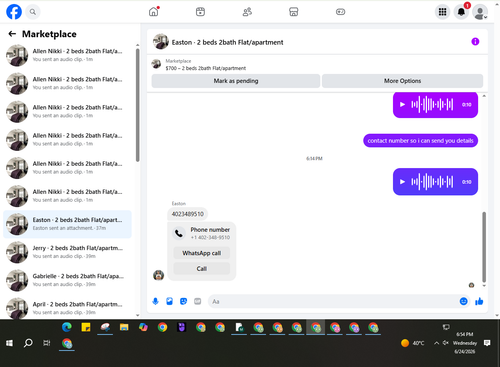Open the sticker picker icon
The height and width of the screenshot is (367, 500).
(183, 301)
